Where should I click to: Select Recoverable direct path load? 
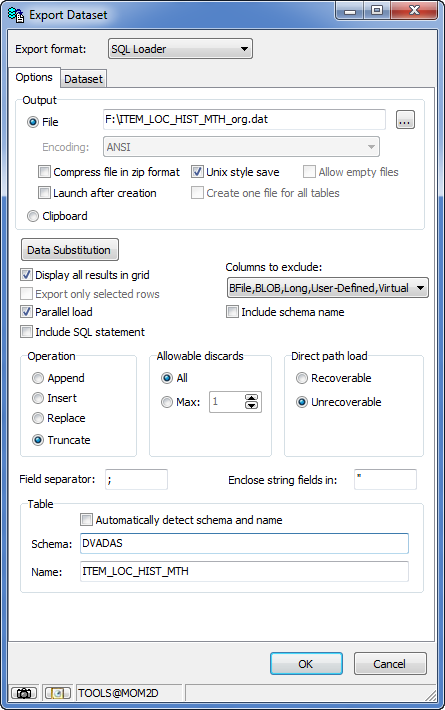(x=302, y=378)
